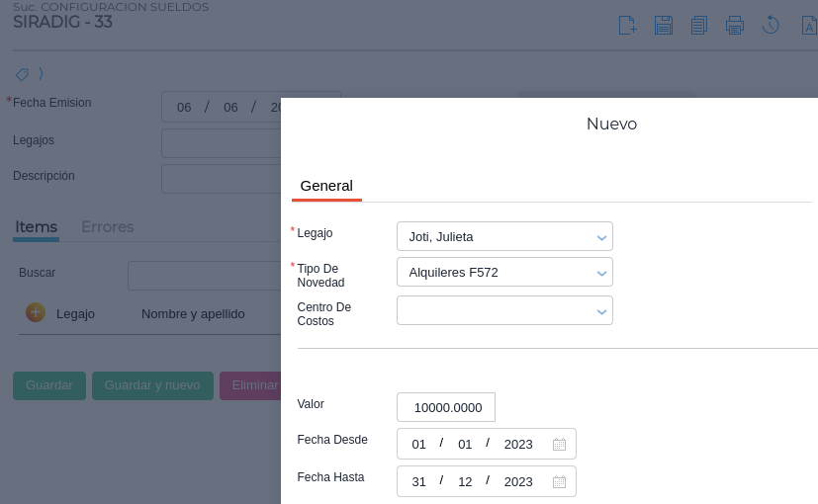Click the new document icon in toolbar
This screenshot has height=504, width=818.
[x=627, y=26]
